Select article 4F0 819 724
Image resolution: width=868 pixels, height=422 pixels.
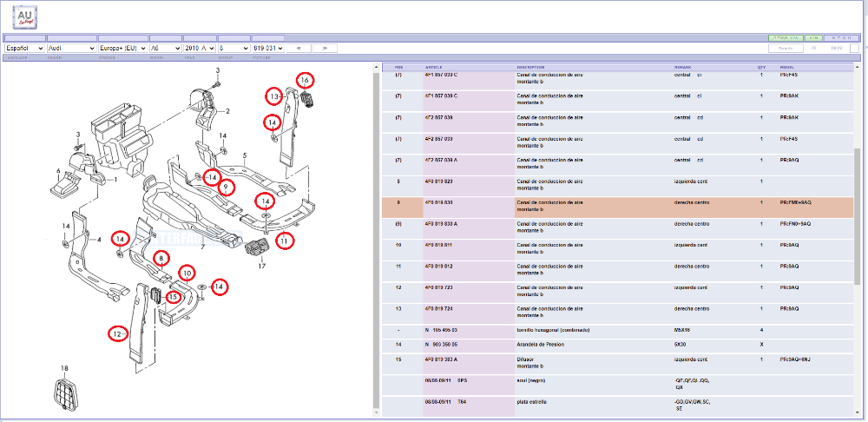pos(438,308)
